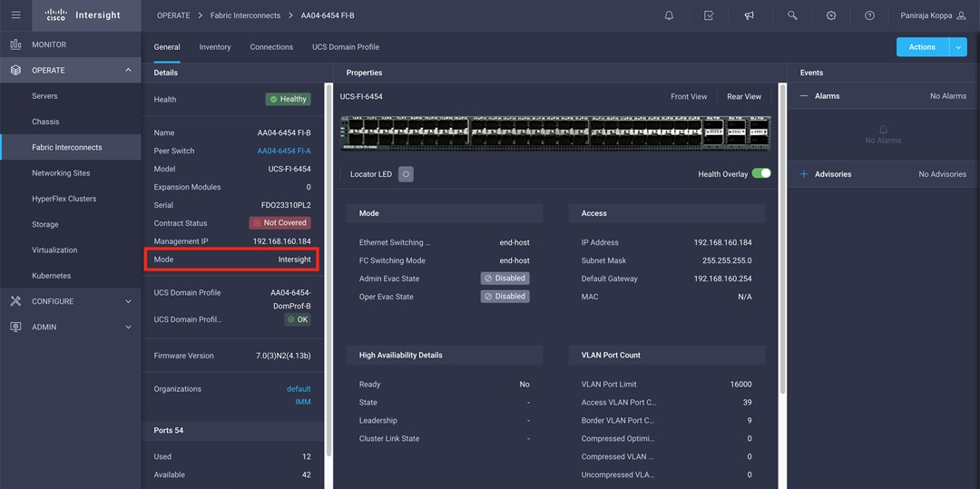The height and width of the screenshot is (489, 980).
Task: Click the Default Gateway 192.168.160.254 value
Action: pyautogui.click(x=722, y=279)
